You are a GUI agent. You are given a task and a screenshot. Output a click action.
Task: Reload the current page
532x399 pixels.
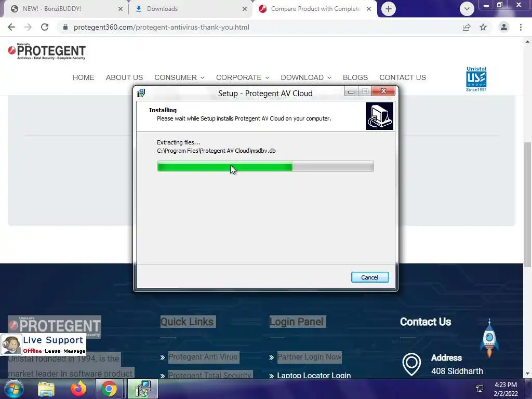[x=45, y=27]
